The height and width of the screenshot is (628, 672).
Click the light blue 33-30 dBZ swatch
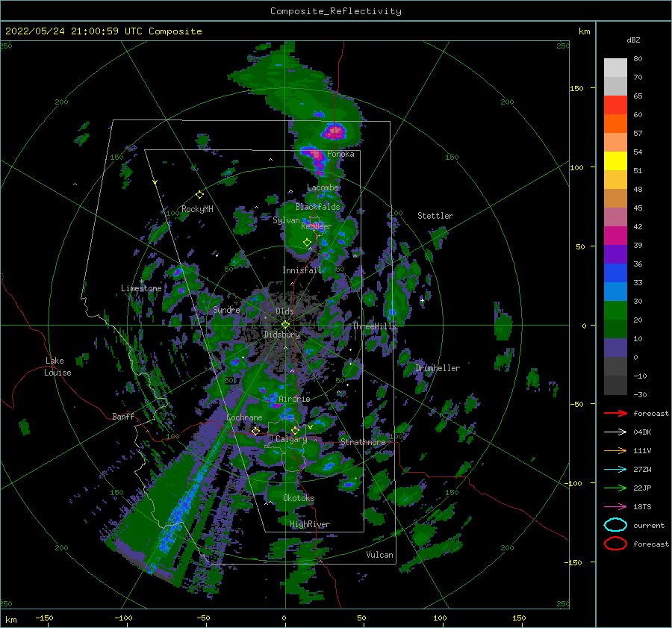(615, 292)
